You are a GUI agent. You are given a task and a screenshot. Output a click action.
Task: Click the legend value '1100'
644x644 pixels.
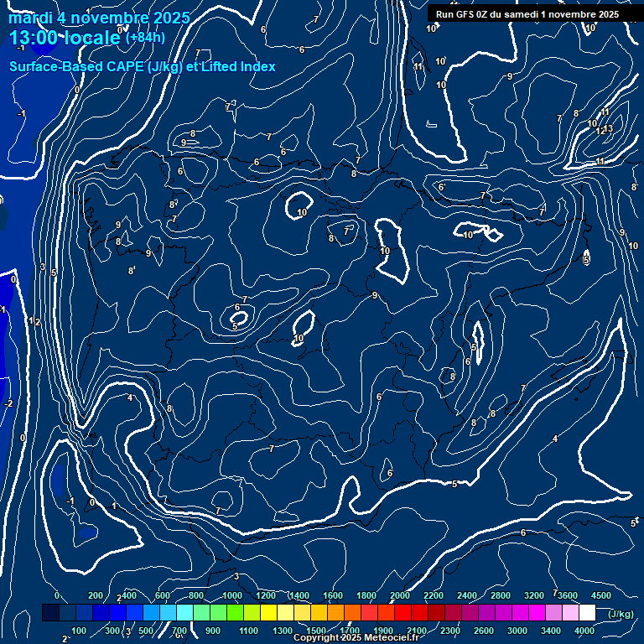coord(248,631)
